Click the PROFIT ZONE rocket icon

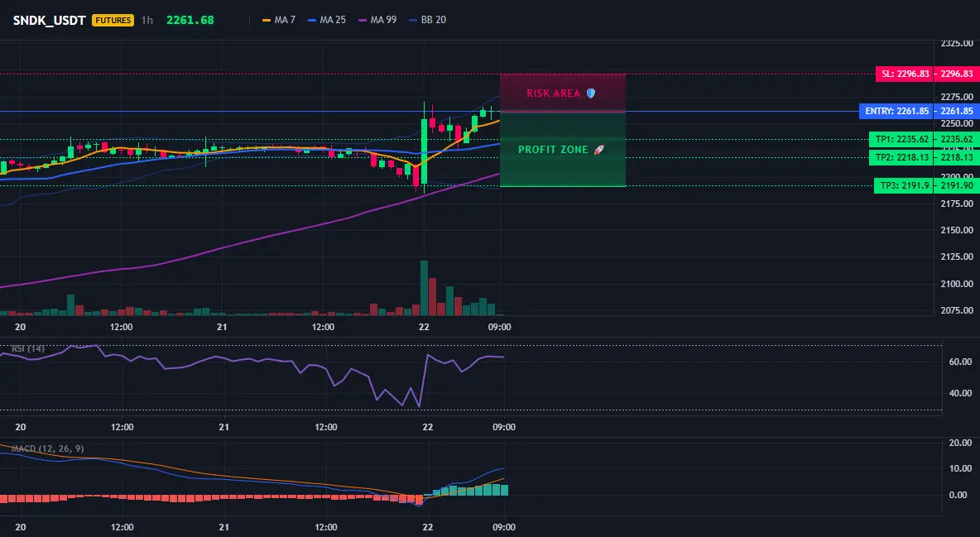point(598,150)
